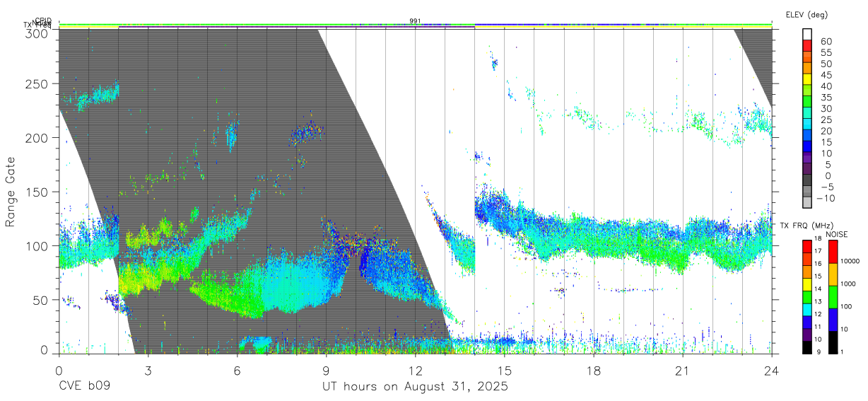Pick the cyan 25–30 swatch in ELEV colorbar
This screenshot has width=868, height=401.
(x=808, y=114)
